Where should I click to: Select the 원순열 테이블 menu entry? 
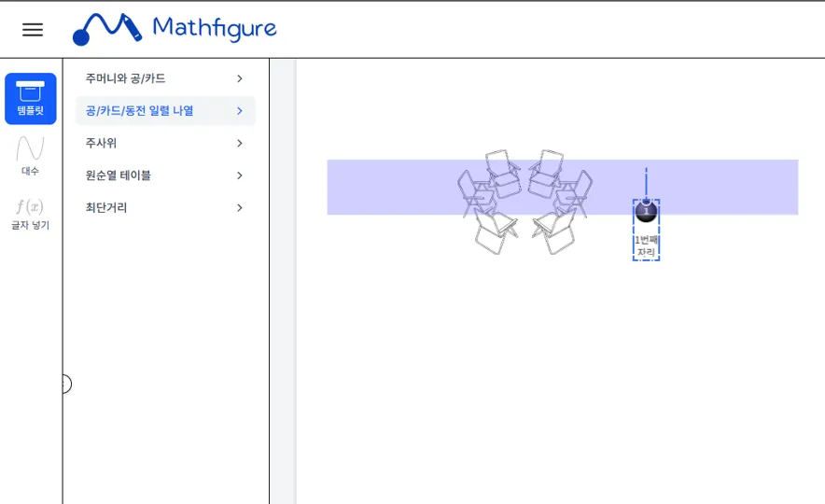tap(119, 175)
